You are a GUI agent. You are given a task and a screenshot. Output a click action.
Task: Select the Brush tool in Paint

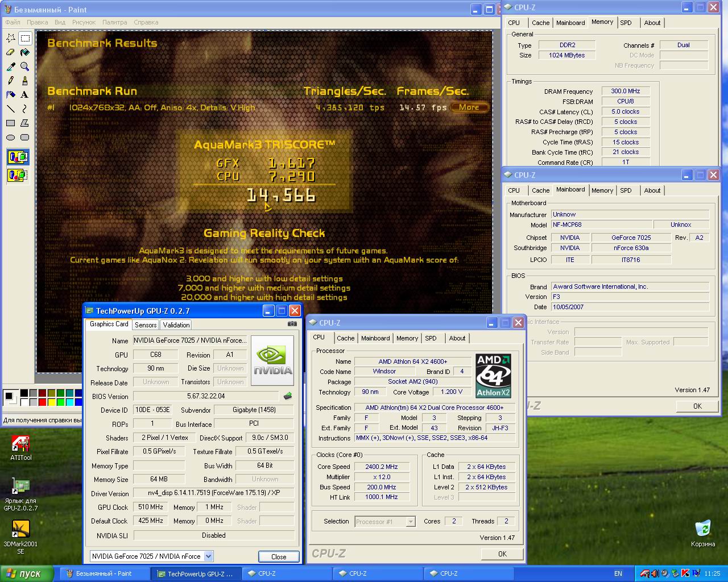tap(25, 81)
